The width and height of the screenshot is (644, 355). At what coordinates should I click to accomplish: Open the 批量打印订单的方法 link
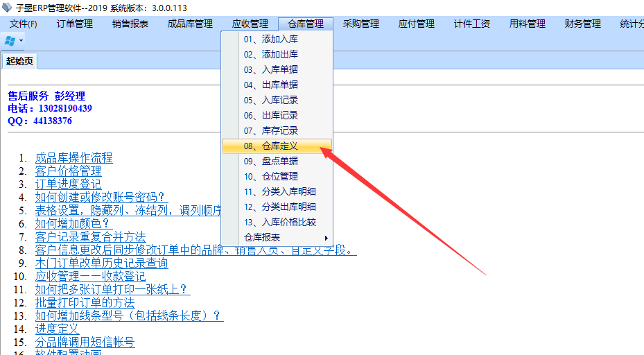85,302
